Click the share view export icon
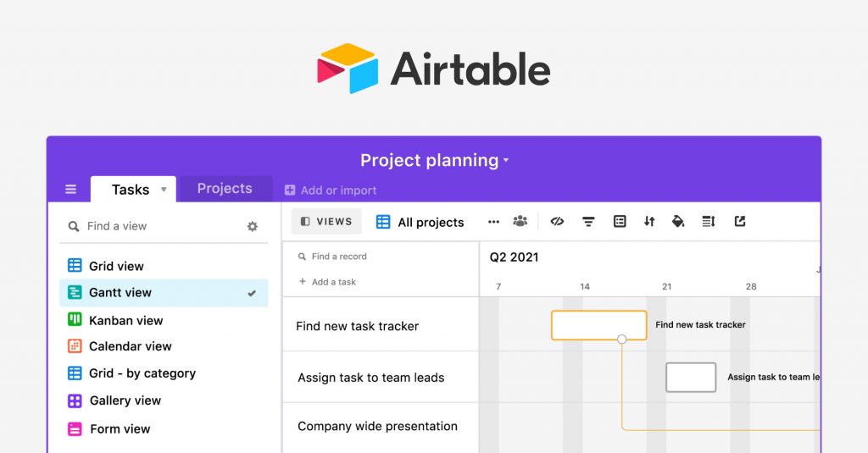 coord(740,222)
